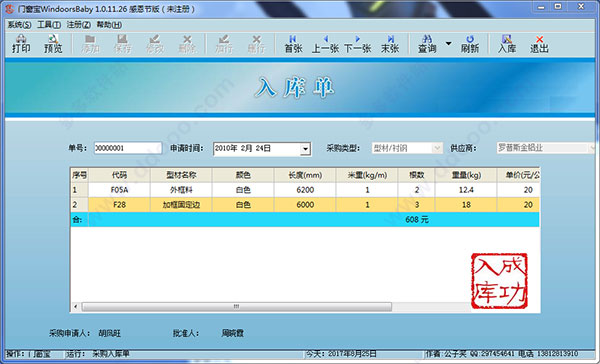This screenshot has width=600, height=364.
Task: Click the 代码 column header
Action: click(119, 175)
